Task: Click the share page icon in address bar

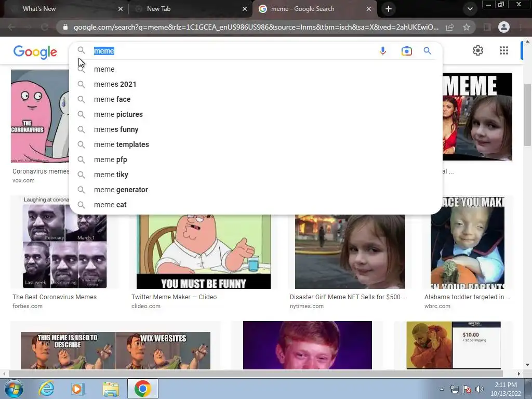Action: tap(450, 27)
